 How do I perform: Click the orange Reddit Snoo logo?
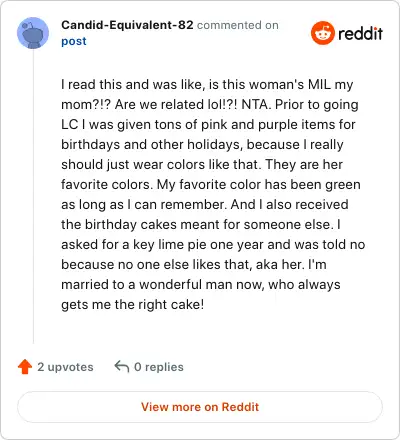[323, 33]
